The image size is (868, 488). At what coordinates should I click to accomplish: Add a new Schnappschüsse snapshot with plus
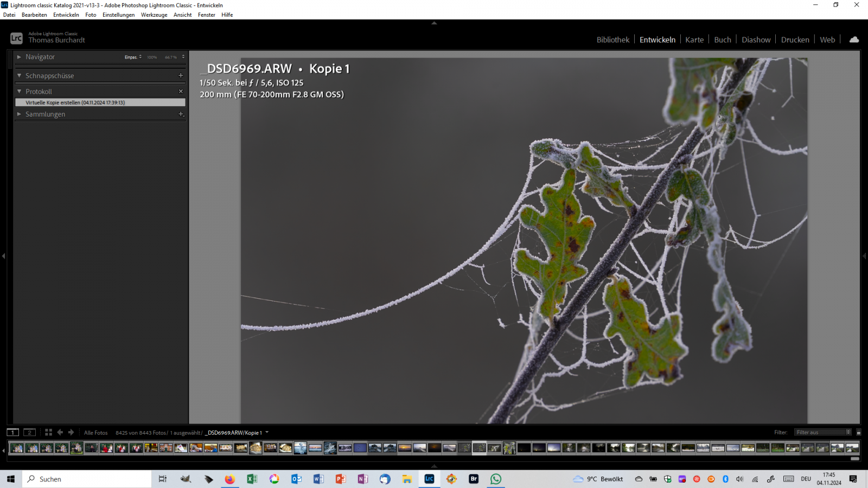point(181,75)
